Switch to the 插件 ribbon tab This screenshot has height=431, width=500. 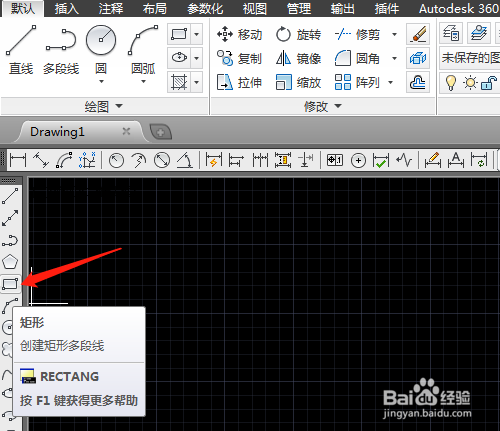coord(387,8)
